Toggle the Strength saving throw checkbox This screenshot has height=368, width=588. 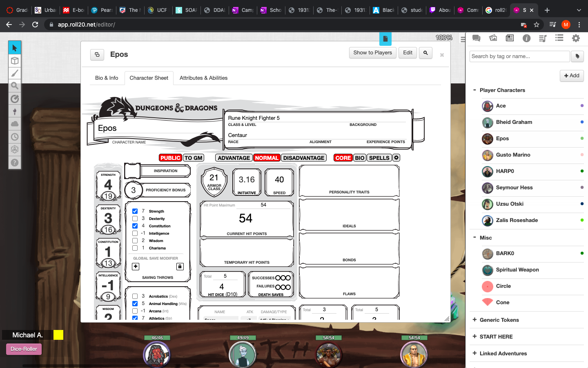coord(135,211)
